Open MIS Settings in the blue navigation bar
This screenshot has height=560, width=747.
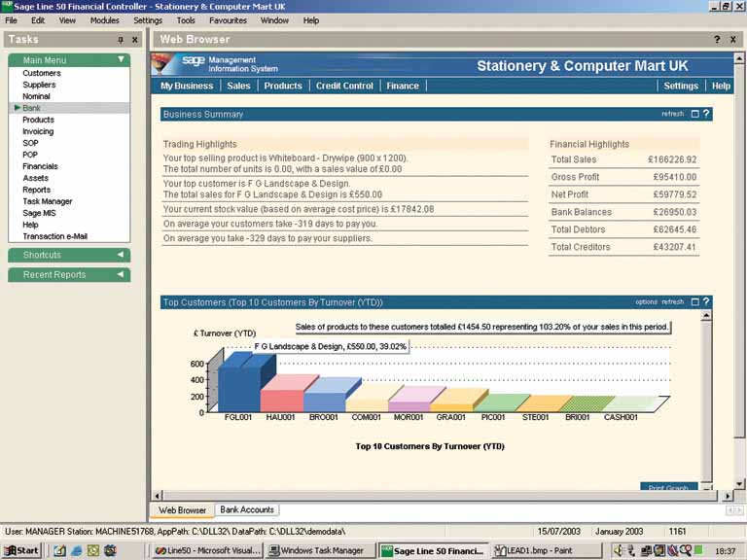point(681,86)
